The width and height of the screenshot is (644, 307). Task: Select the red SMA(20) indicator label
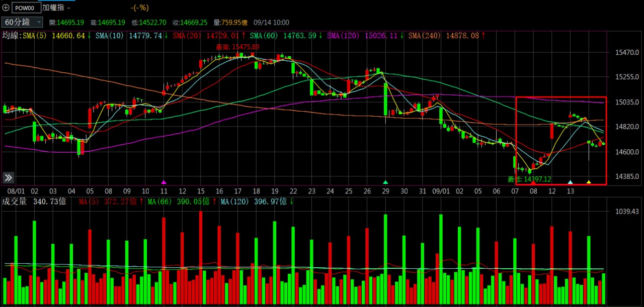click(x=188, y=36)
